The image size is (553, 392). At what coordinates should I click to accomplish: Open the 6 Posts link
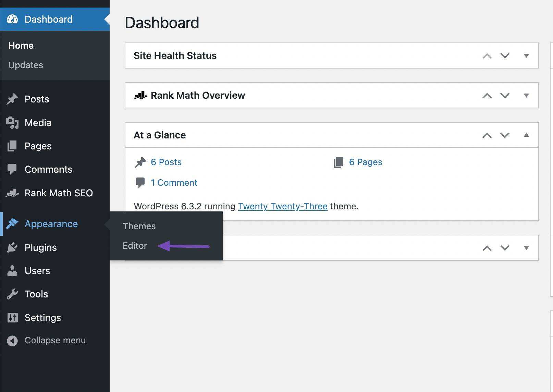(x=166, y=162)
